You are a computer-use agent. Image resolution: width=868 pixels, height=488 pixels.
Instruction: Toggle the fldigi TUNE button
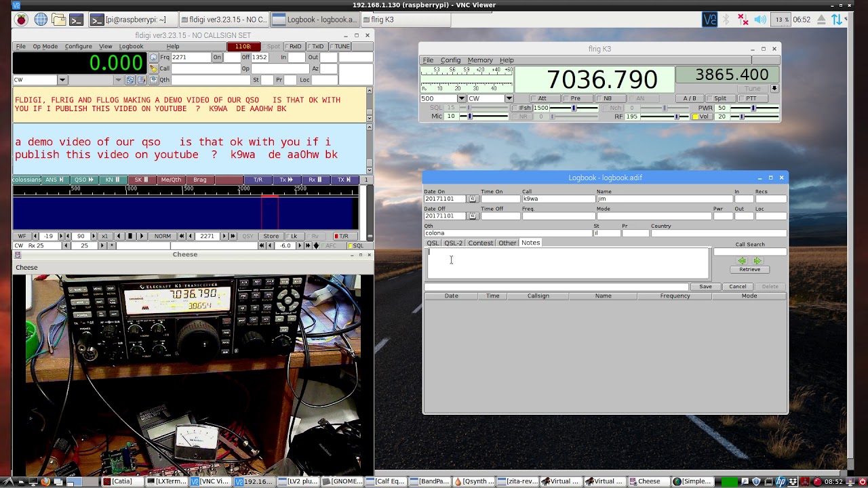340,46
